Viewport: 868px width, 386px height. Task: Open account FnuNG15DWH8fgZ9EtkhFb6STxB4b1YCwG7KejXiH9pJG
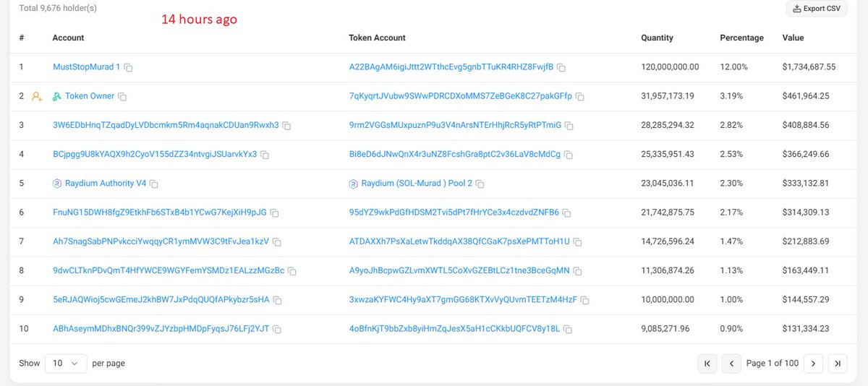click(x=160, y=213)
